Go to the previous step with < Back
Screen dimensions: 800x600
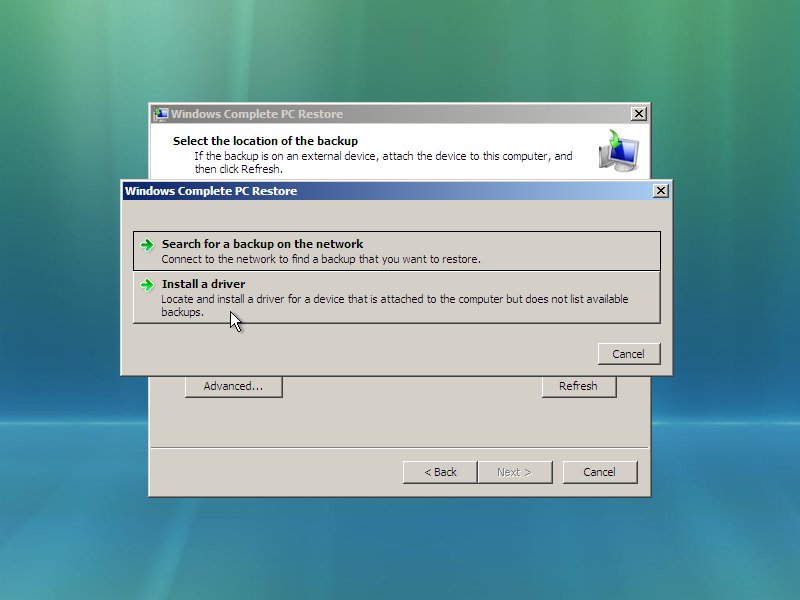[x=440, y=472]
